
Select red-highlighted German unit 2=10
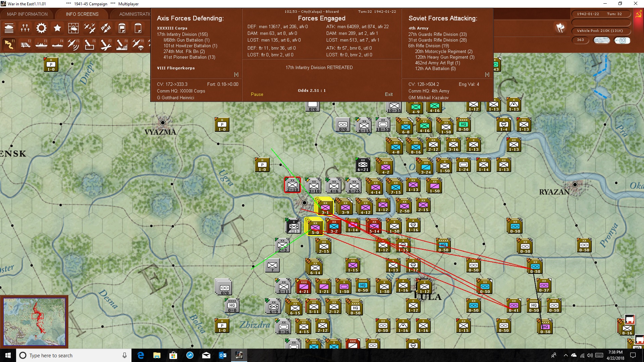(292, 185)
